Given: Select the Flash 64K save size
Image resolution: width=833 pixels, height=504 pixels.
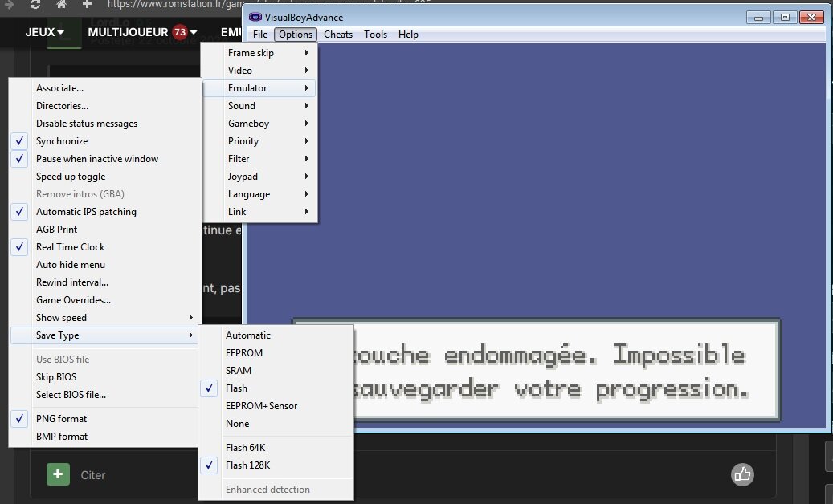Looking at the screenshot, I should 245,448.
